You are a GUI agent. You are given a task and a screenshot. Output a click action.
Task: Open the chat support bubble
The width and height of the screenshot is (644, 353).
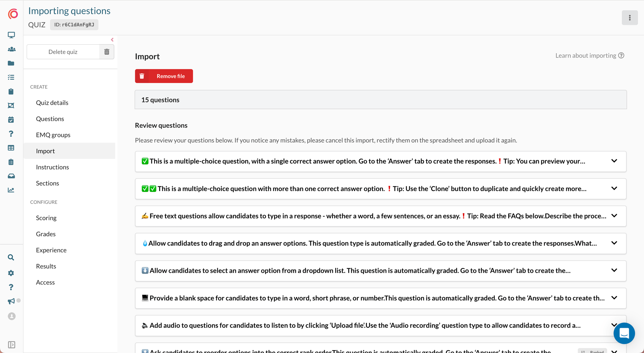tap(624, 333)
